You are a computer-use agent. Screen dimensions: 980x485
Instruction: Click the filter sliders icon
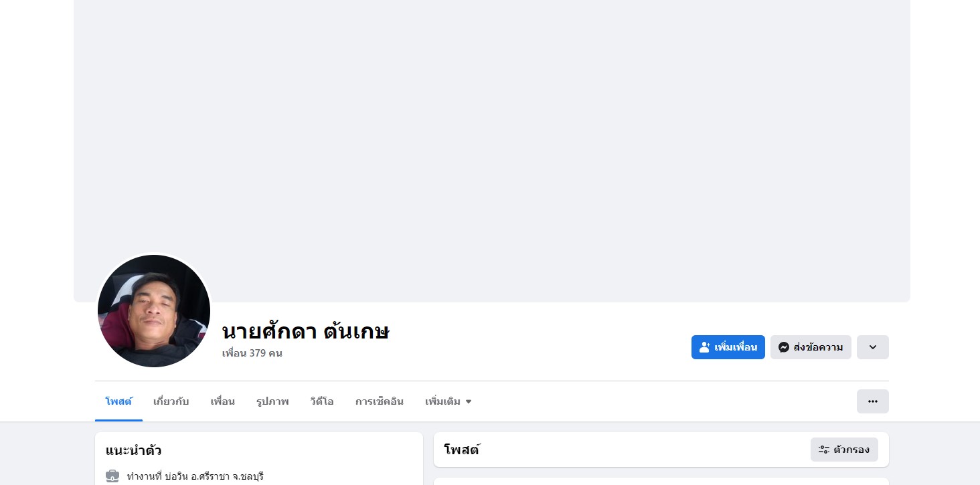click(x=824, y=450)
